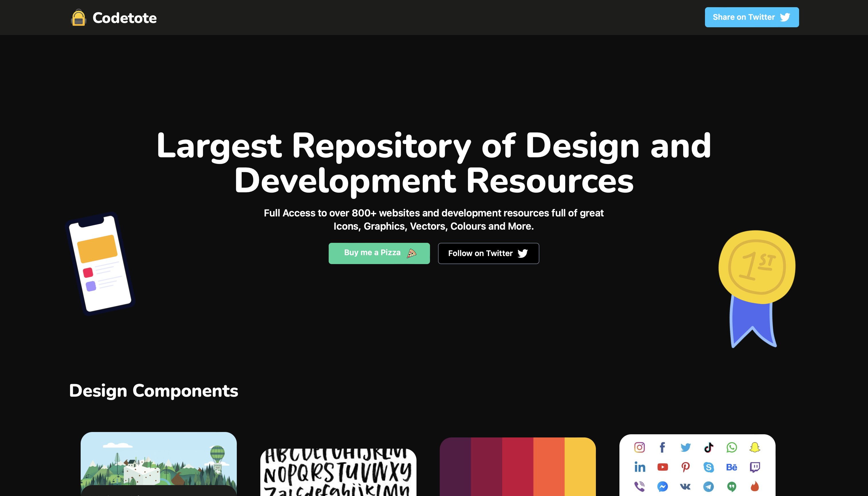
Task: Select the green WhatsApp icon
Action: coord(731,447)
